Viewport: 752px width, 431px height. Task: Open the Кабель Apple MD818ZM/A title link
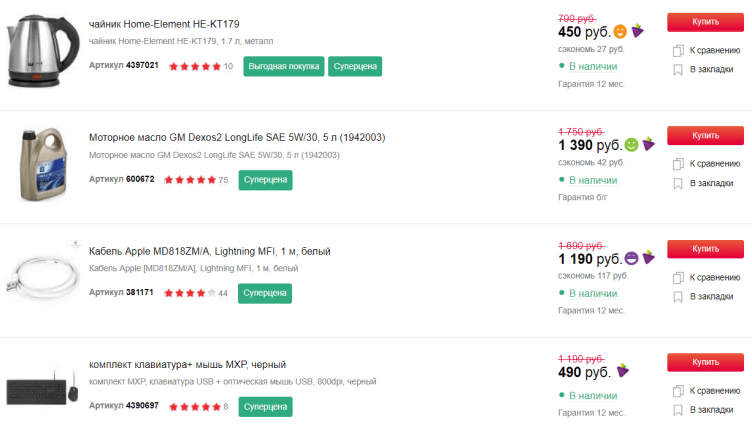click(210, 251)
